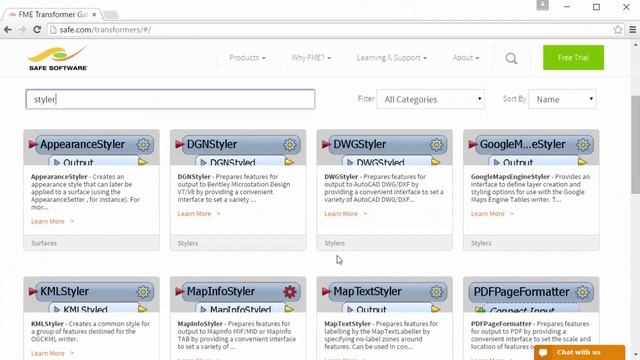Bookmark page with the star icon
Screen dimensions: 640x360
[618, 30]
